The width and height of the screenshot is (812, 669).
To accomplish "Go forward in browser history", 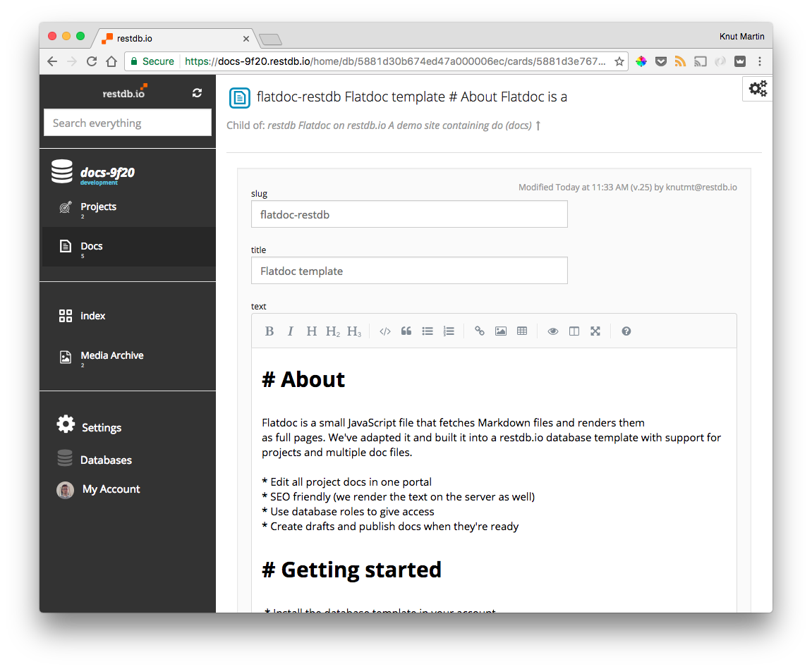I will [72, 61].
